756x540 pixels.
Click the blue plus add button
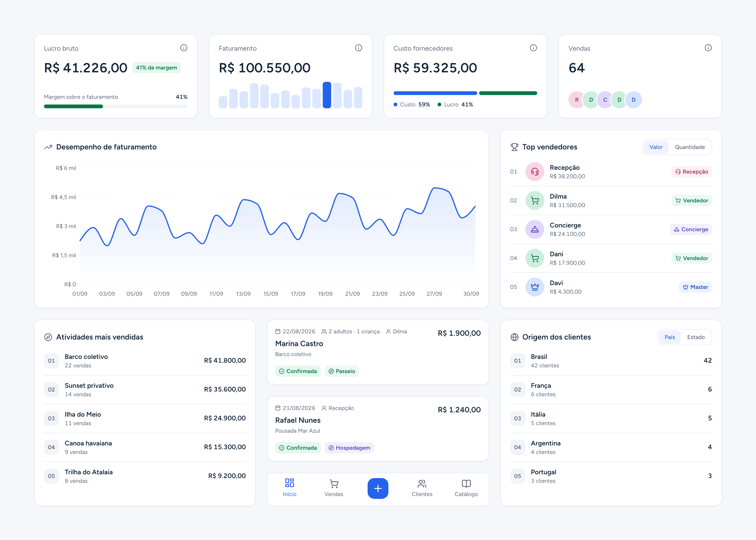pos(378,488)
